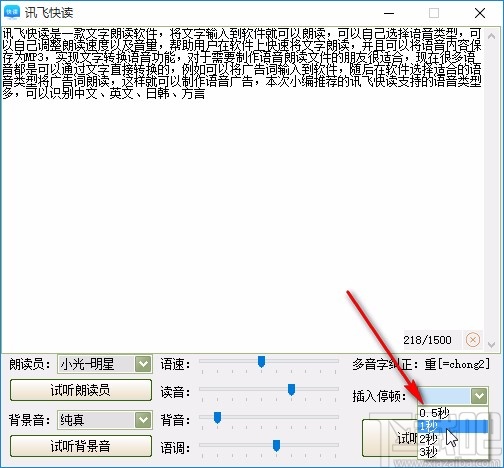Click the 讯飞快读 app logo icon

point(12,12)
